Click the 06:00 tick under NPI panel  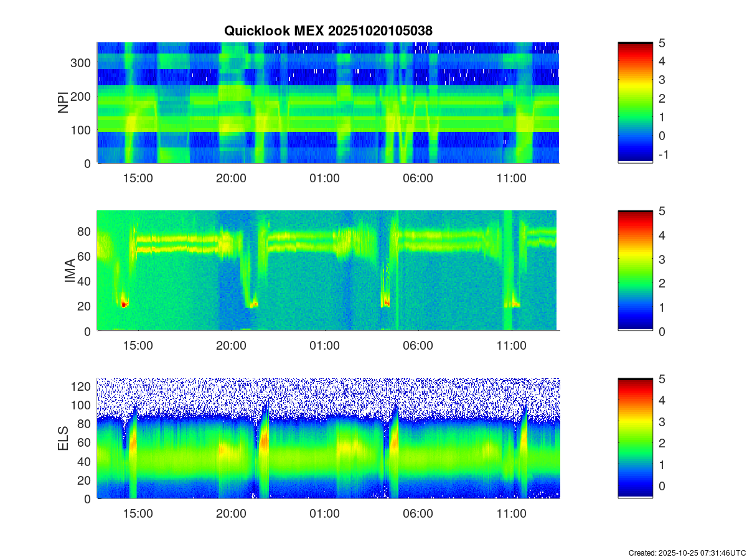pyautogui.click(x=418, y=178)
